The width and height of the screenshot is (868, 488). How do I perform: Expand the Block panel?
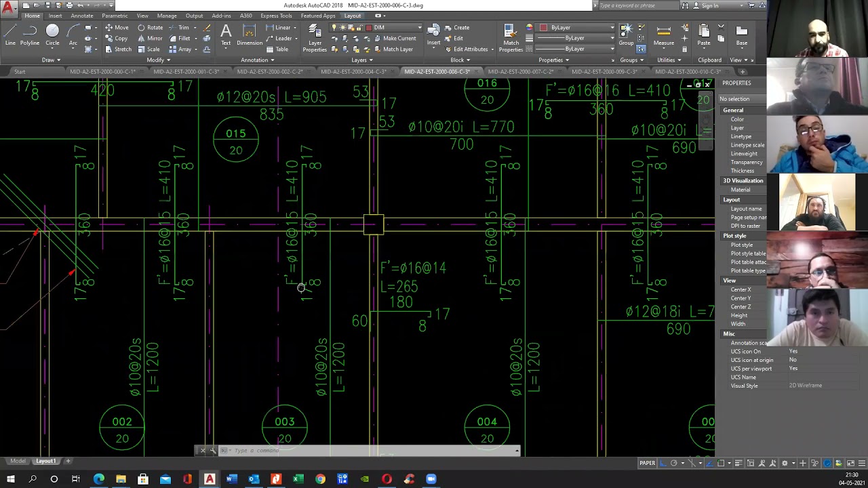tap(460, 60)
